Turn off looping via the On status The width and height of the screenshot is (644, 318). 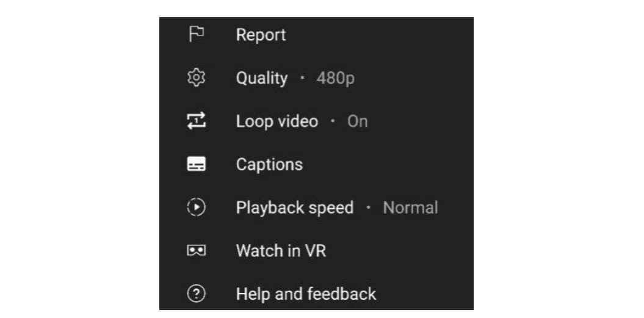[357, 121]
